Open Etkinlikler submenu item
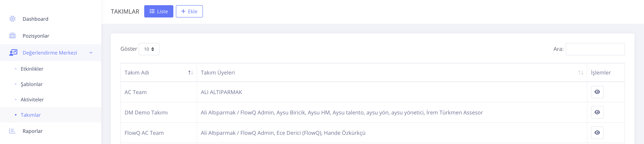 point(32,69)
